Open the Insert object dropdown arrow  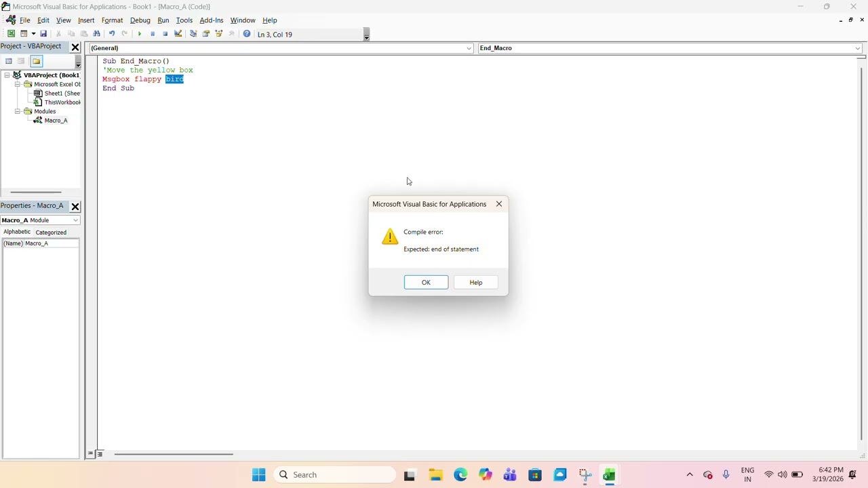tap(33, 34)
